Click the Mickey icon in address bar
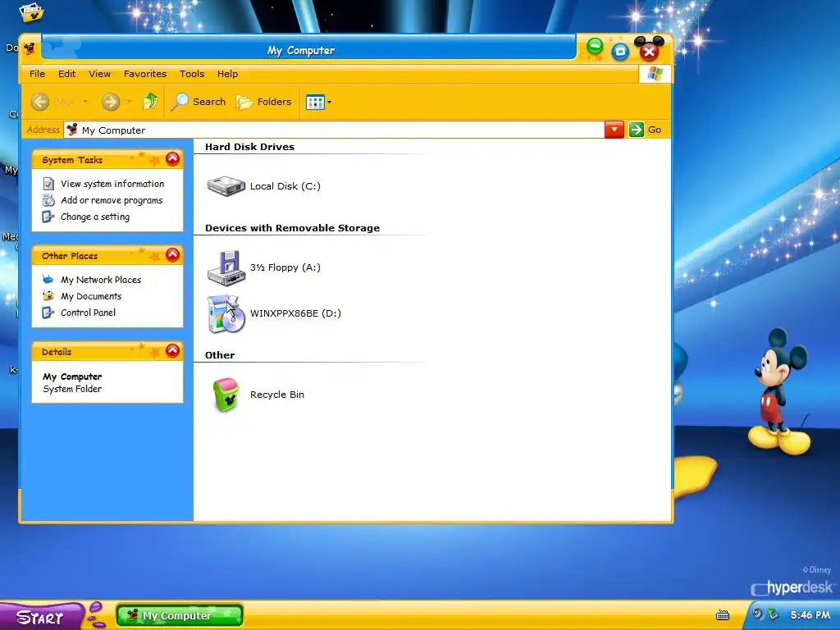The image size is (840, 630). 72,130
